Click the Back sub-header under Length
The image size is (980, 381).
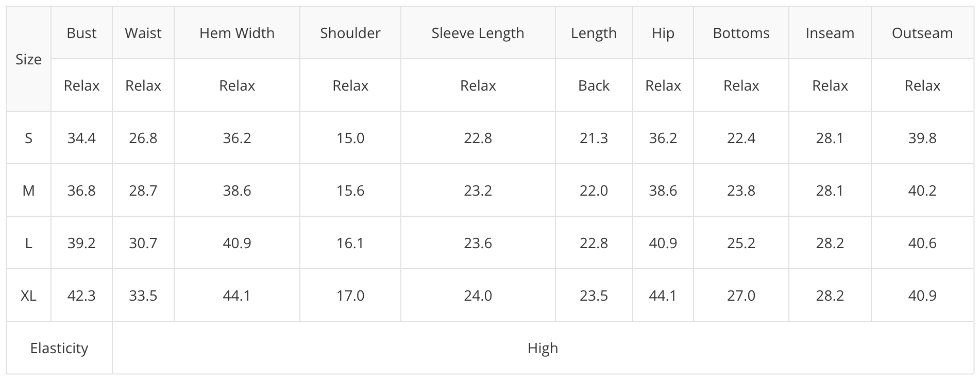594,85
